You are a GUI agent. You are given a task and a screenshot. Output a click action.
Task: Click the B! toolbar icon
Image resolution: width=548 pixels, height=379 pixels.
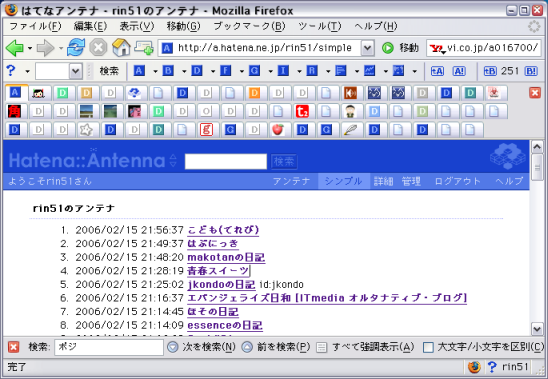tap(531, 71)
